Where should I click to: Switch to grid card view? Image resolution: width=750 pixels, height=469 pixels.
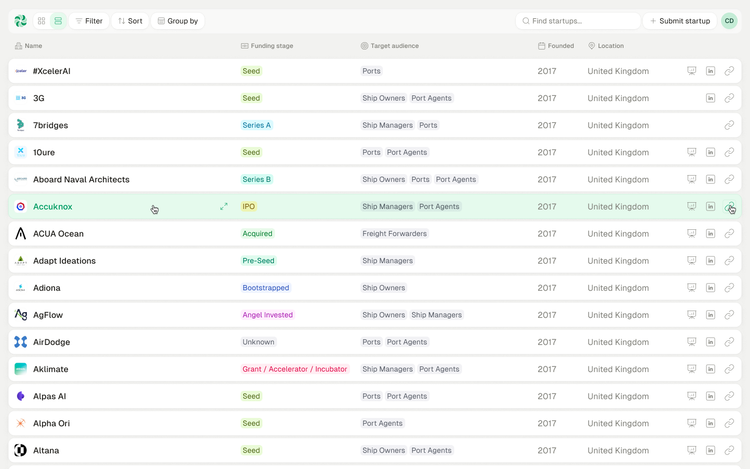pyautogui.click(x=42, y=21)
